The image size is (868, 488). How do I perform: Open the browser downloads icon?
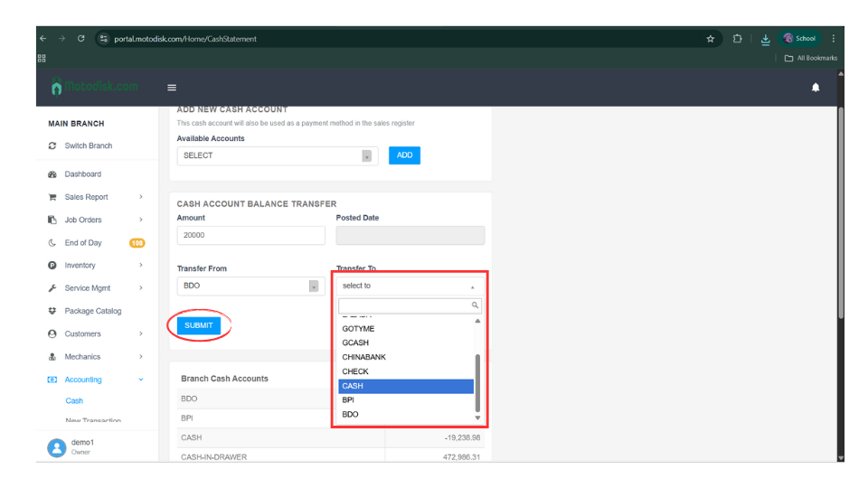point(765,39)
